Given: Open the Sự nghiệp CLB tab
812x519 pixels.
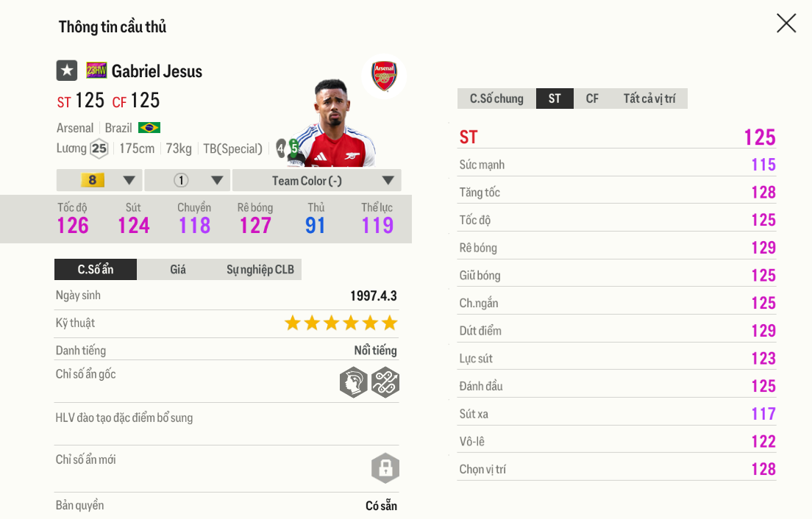Looking at the screenshot, I should (x=260, y=270).
